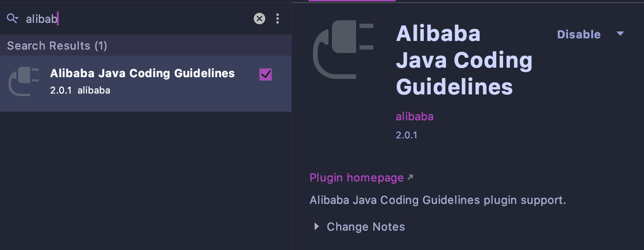
Task: Click the "2.0.1 alibaba" text in the results list
Action: [x=80, y=91]
